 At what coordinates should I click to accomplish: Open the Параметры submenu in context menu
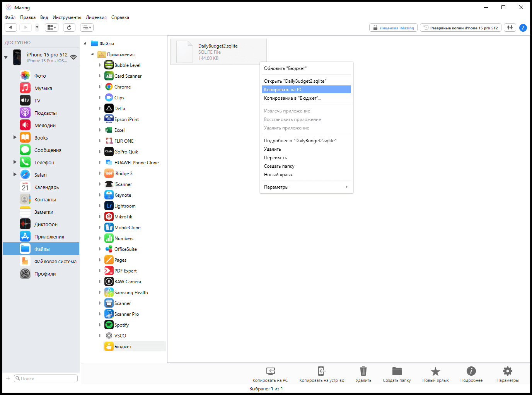coord(307,187)
